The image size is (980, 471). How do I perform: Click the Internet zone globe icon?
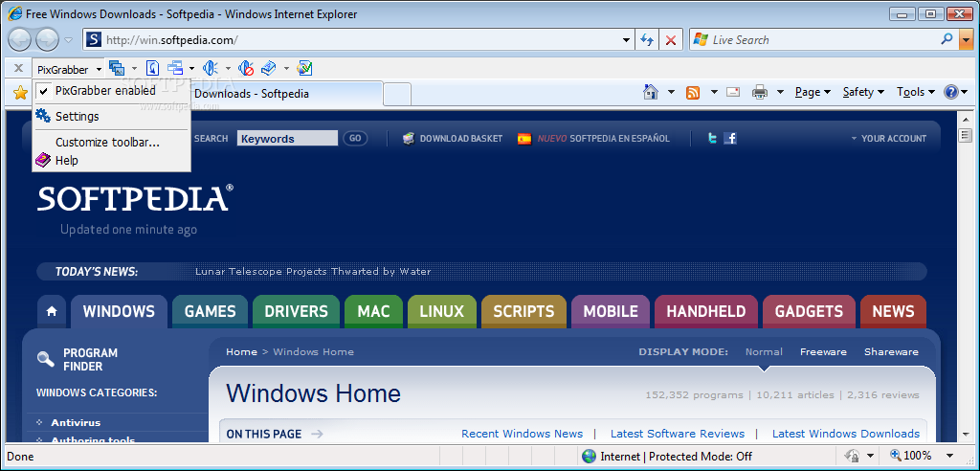pos(589,456)
